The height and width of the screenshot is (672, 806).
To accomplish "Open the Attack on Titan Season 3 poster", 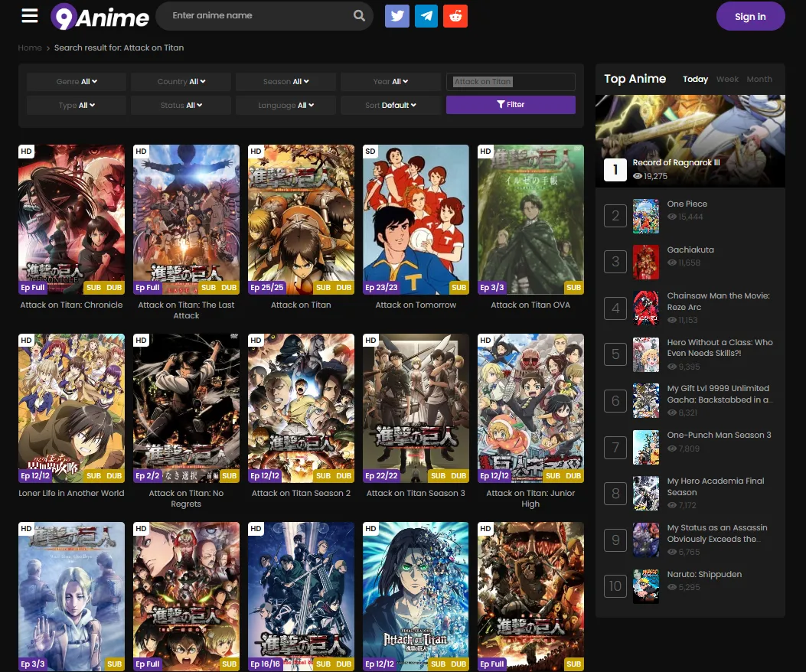I will coord(416,407).
